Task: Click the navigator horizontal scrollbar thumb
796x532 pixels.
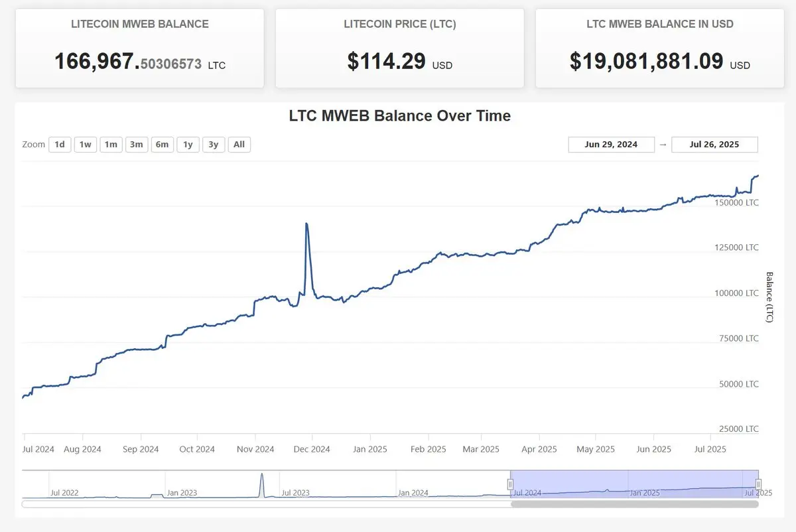Action: pos(635,504)
